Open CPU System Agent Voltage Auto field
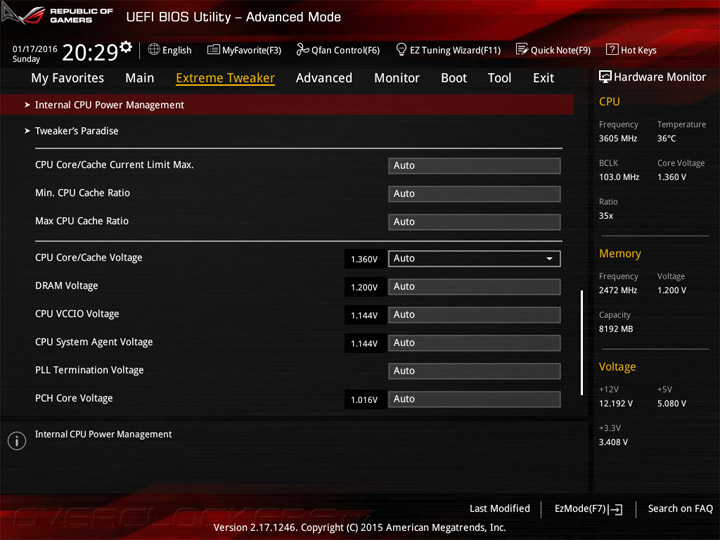 pyautogui.click(x=474, y=343)
